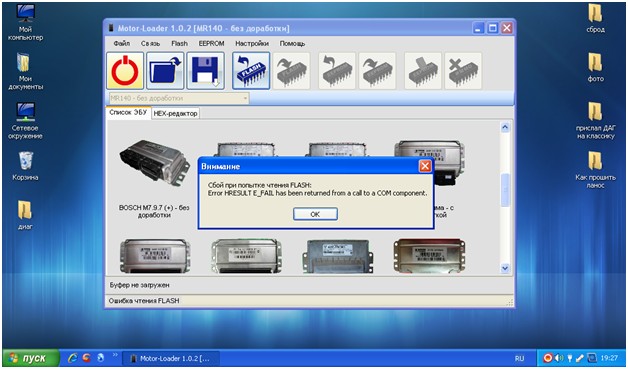
Task: Expand quick launch overflow chevron
Action: [x=115, y=355]
